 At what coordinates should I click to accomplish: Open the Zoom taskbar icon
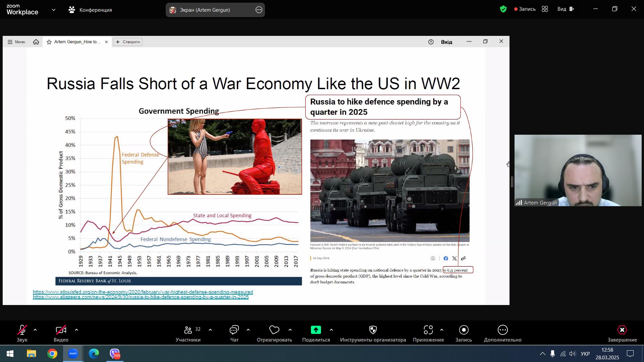coord(73,354)
